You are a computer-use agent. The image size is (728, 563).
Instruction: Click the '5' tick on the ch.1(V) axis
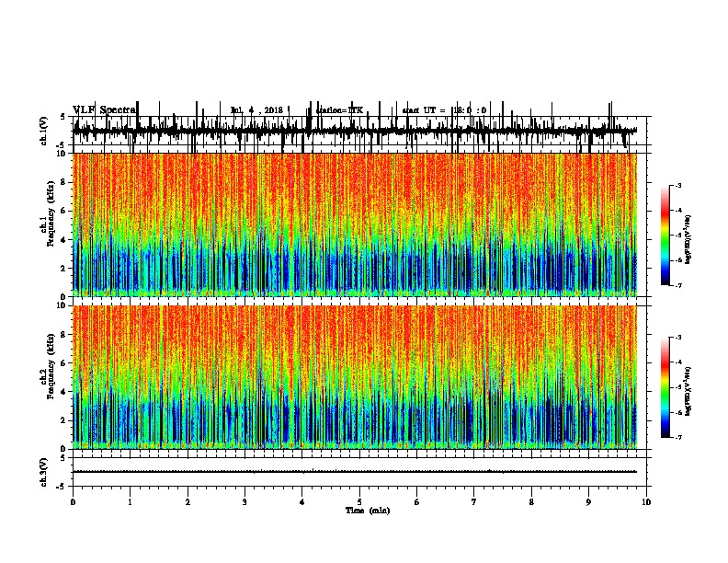click(x=63, y=118)
